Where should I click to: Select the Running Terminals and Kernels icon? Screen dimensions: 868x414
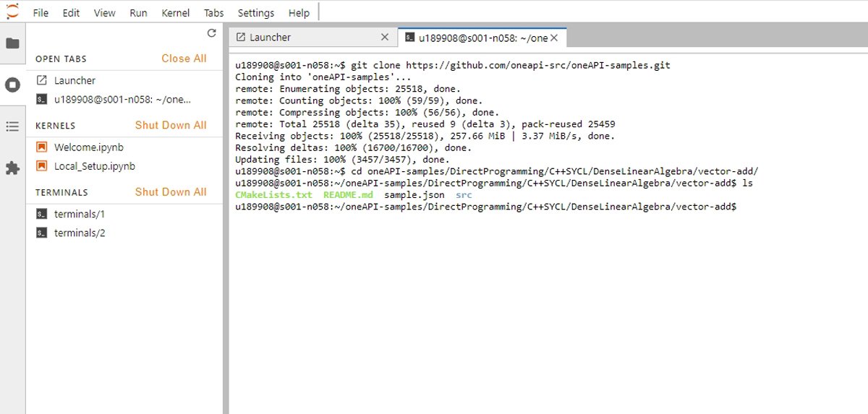(x=12, y=85)
